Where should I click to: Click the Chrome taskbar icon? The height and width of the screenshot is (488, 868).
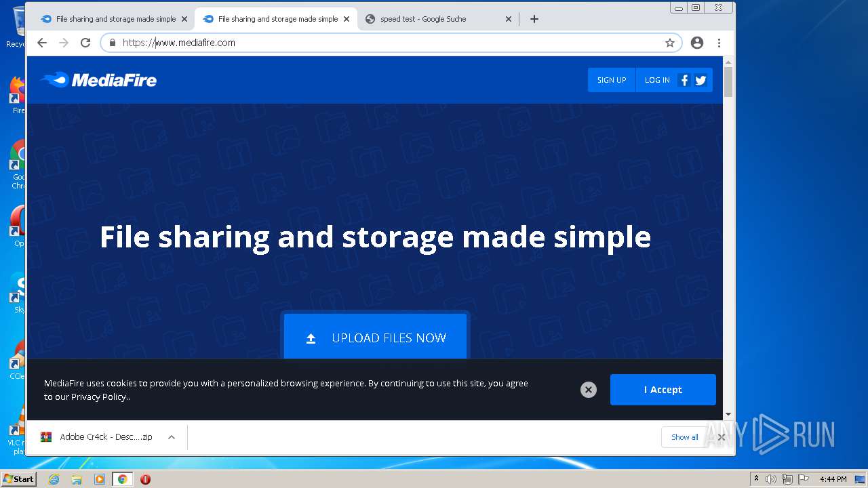pos(123,479)
